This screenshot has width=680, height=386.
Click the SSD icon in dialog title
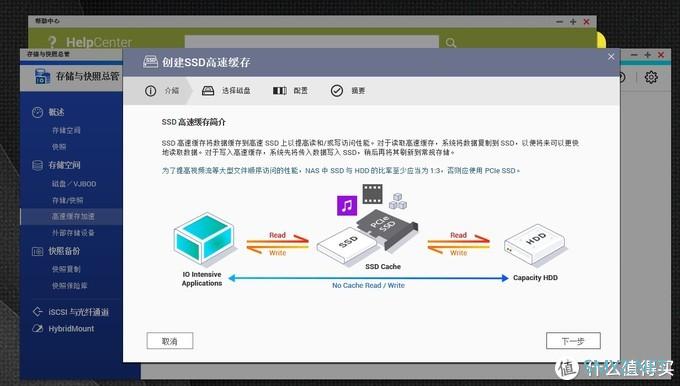[x=150, y=62]
